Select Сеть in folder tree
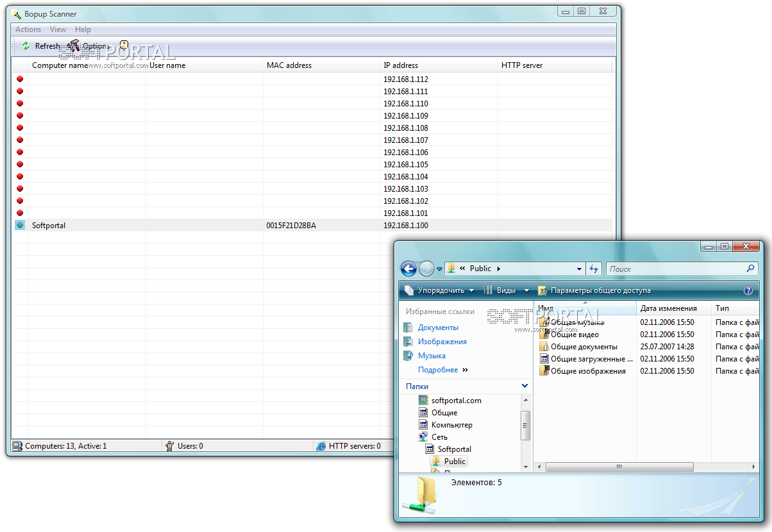Screen dimensions: 772x532 439,437
